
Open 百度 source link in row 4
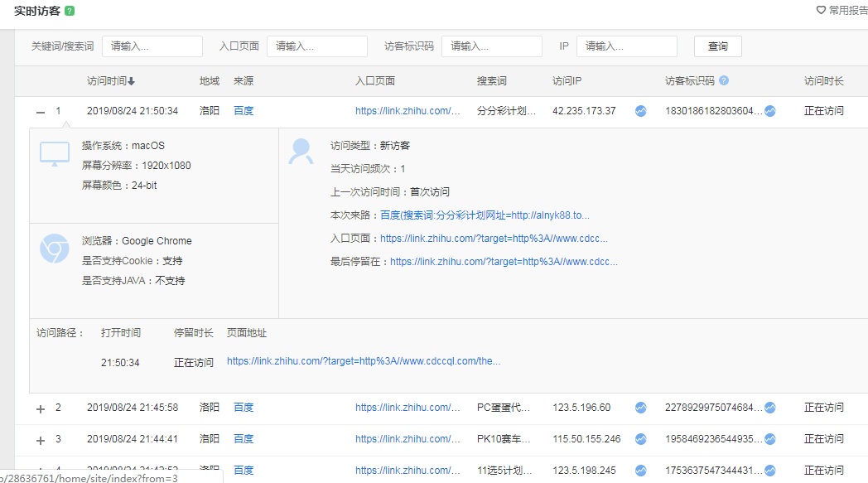pos(244,471)
